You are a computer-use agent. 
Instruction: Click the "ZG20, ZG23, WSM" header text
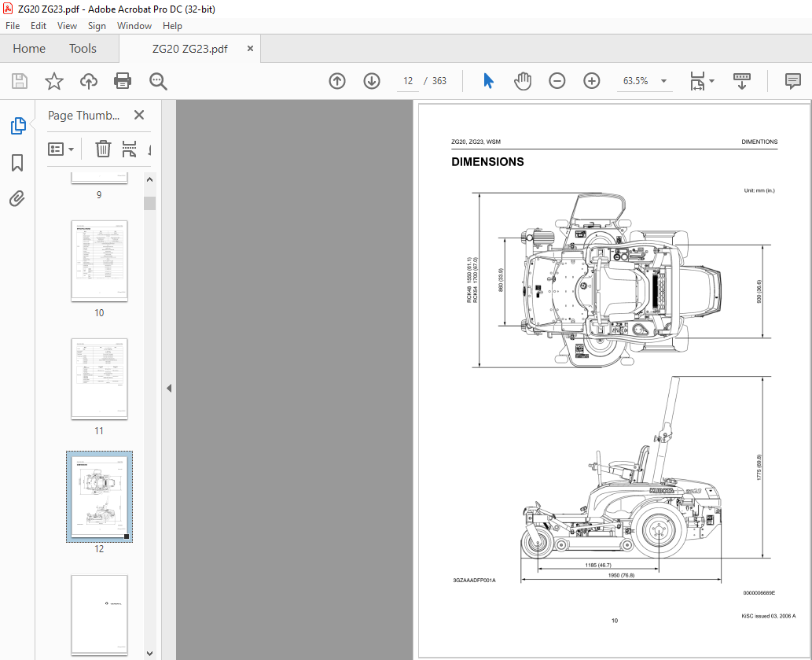(476, 142)
